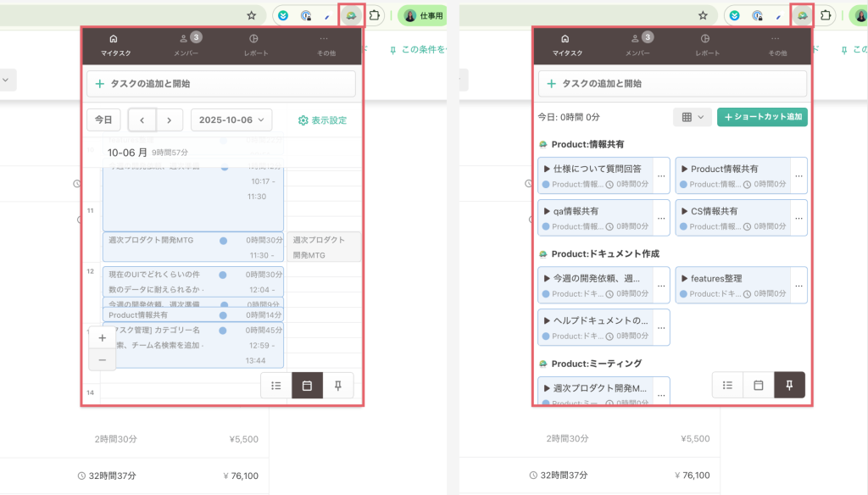Open 表示設定 gear settings
Viewport: 868px width, 495px height.
pos(322,120)
